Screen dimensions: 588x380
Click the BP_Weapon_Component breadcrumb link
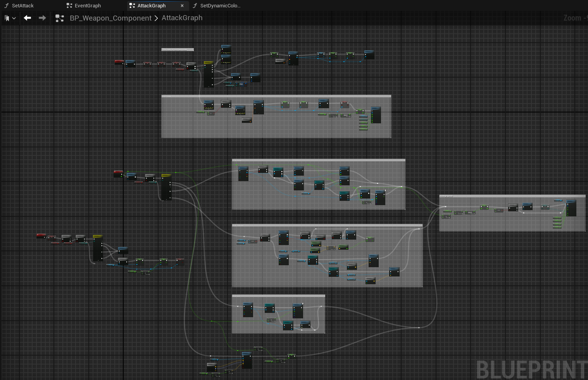[x=110, y=18]
